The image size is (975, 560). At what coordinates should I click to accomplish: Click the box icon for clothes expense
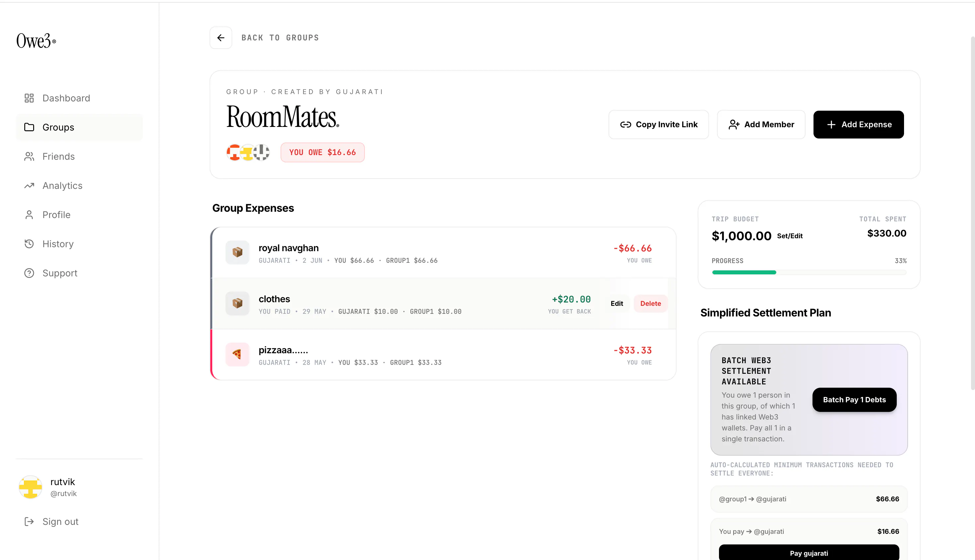pos(237,304)
